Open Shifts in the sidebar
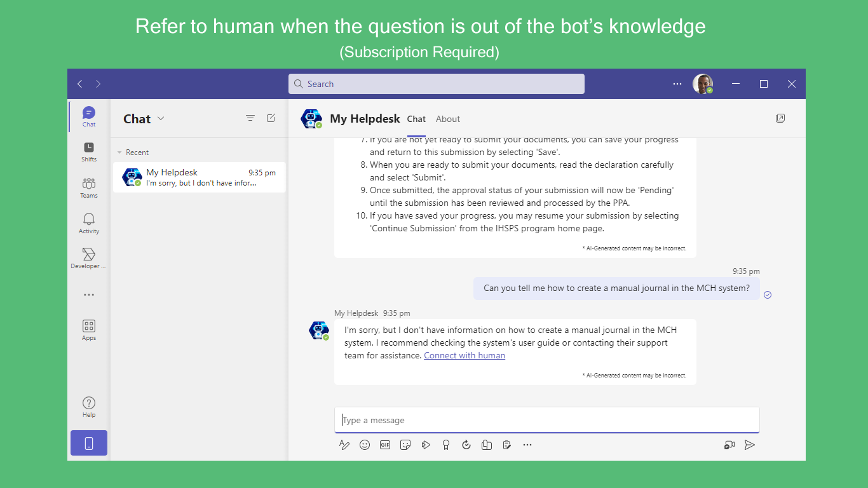868x488 pixels. 89,152
